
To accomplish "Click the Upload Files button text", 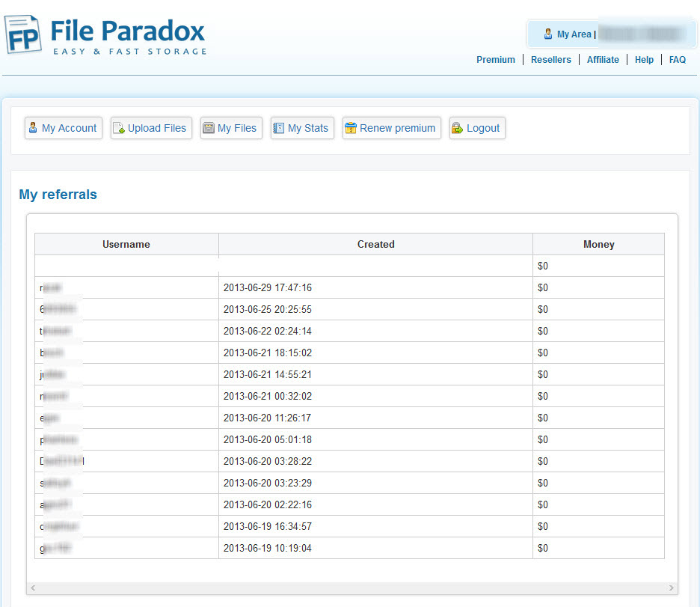I will point(157,128).
